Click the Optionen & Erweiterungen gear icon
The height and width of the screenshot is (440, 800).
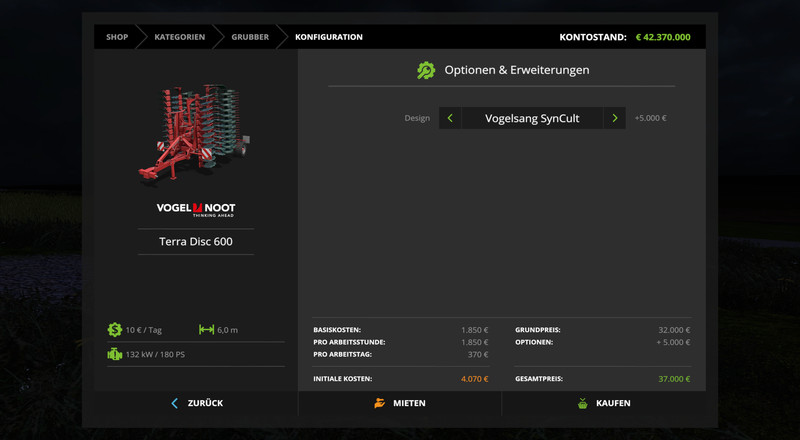[426, 70]
